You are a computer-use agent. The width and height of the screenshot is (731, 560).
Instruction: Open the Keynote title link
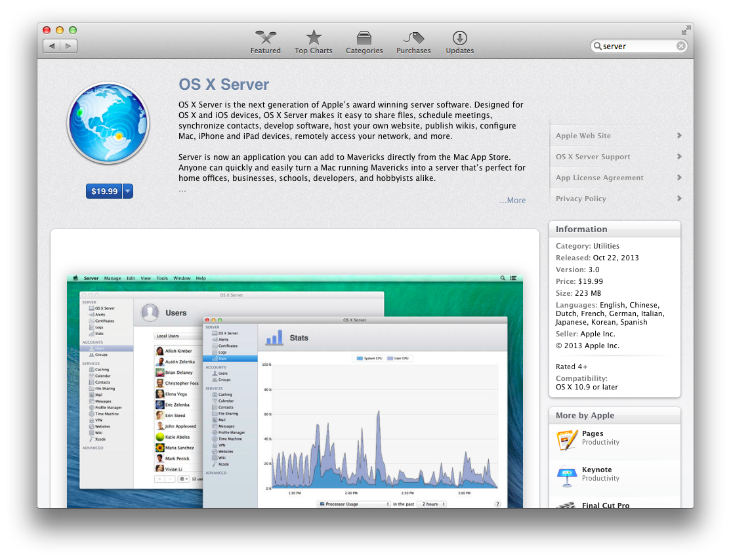pos(596,470)
